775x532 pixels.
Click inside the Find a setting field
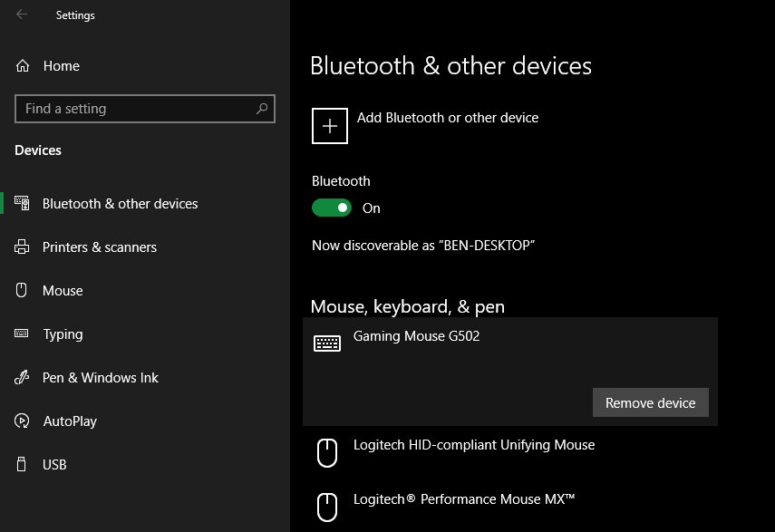[136, 109]
